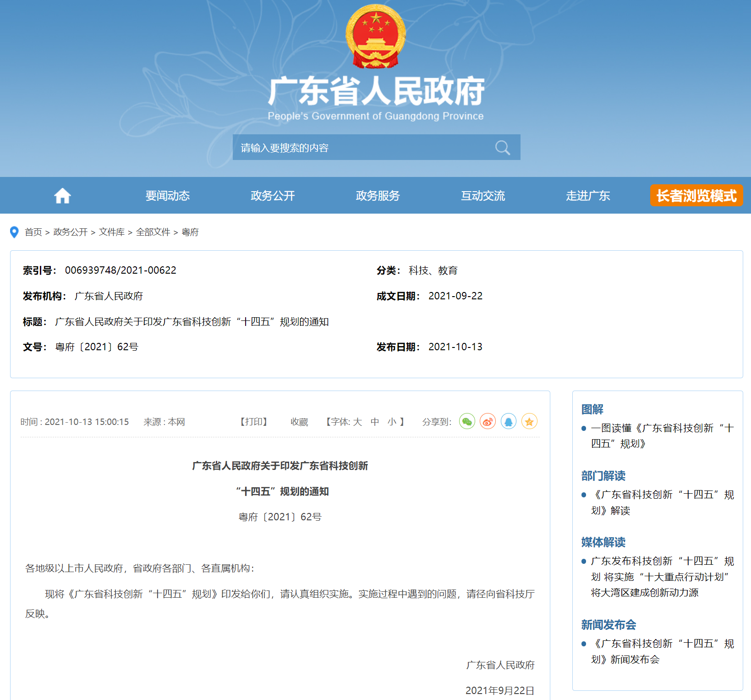The height and width of the screenshot is (700, 751).
Task: Set font size to 中 (medium)
Action: (375, 422)
